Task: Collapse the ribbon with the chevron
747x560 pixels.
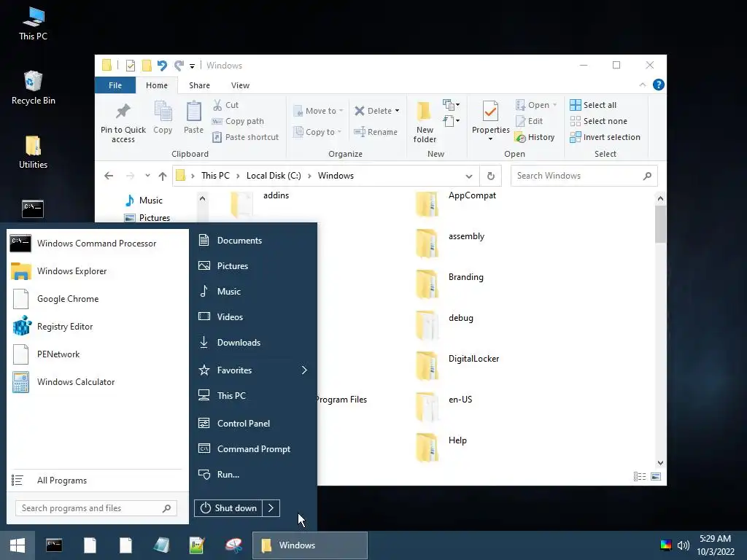Action: coord(642,85)
